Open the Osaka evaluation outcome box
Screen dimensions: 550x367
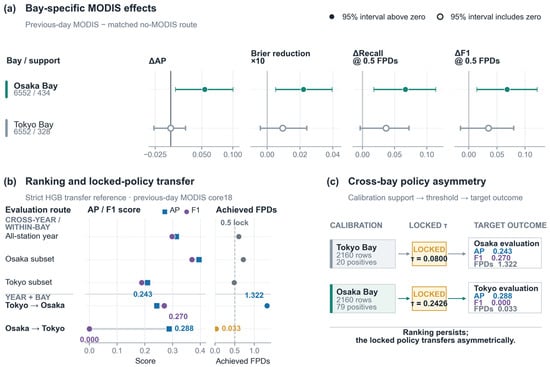[x=505, y=254]
